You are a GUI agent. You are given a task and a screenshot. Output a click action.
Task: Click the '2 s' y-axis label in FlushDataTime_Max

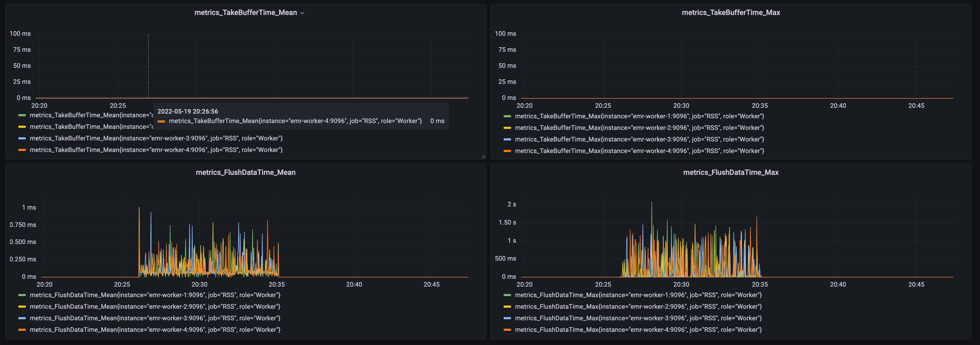(x=512, y=205)
